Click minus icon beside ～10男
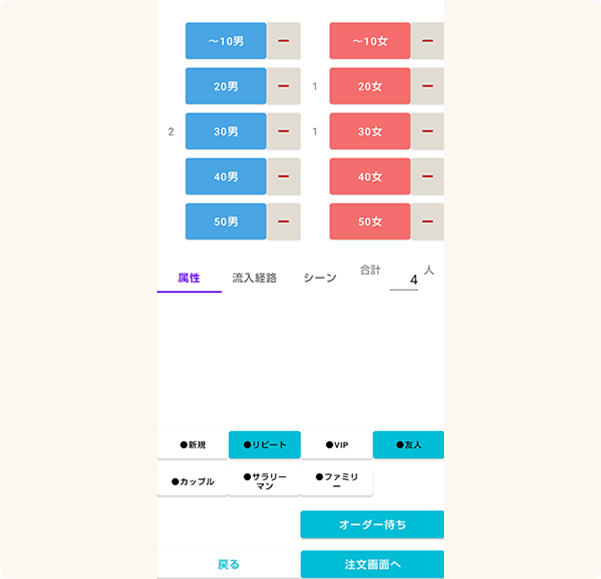601x579 pixels. click(x=283, y=41)
